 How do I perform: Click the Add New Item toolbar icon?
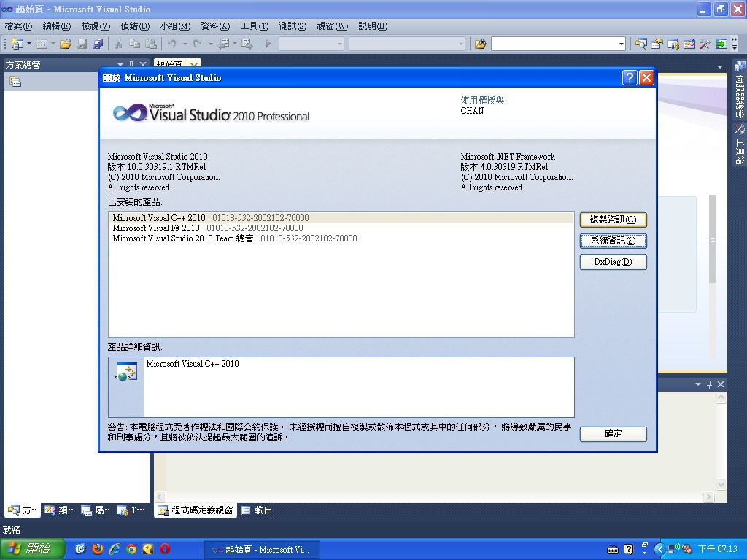42,44
